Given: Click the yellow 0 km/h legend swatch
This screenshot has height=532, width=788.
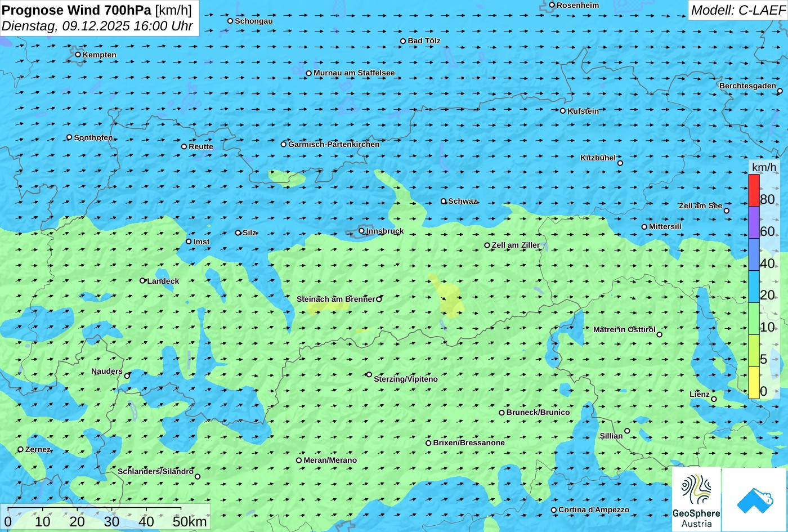Looking at the screenshot, I should click(x=754, y=383).
